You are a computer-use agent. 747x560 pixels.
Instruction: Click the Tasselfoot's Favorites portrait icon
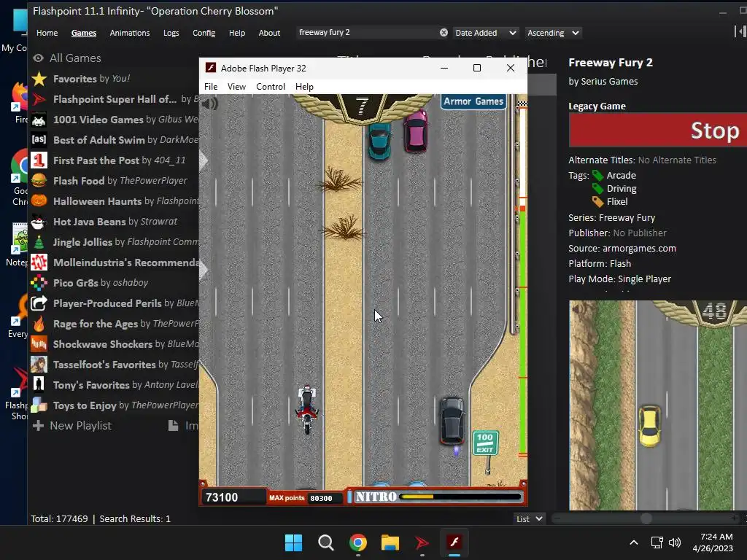click(x=39, y=365)
